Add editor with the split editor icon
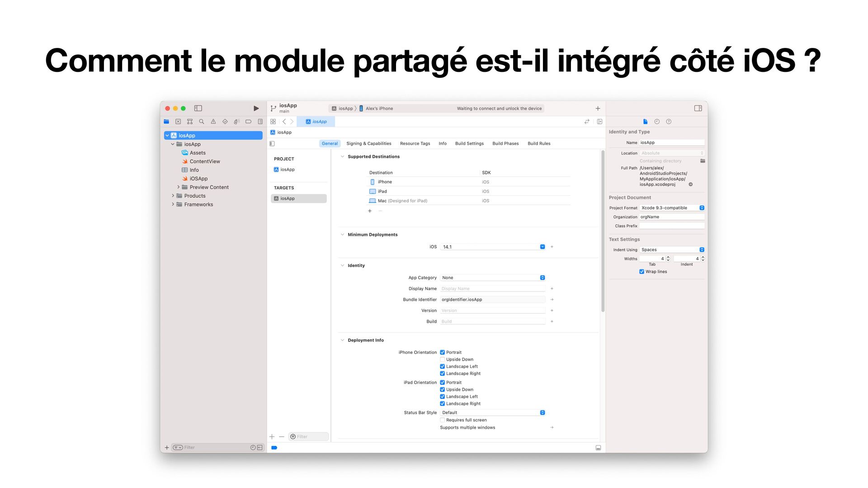868x488 pixels. 600,122
